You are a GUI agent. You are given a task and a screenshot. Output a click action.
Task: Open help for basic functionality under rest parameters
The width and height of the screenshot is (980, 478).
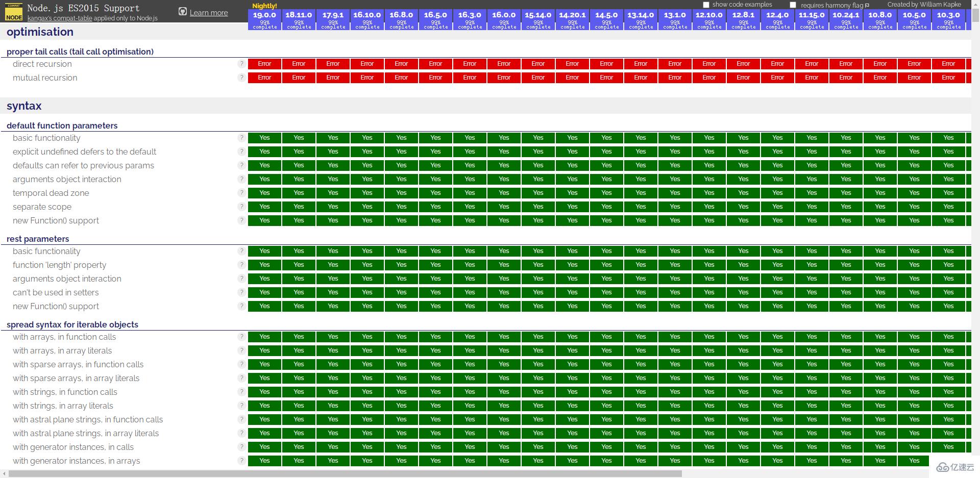tap(241, 251)
